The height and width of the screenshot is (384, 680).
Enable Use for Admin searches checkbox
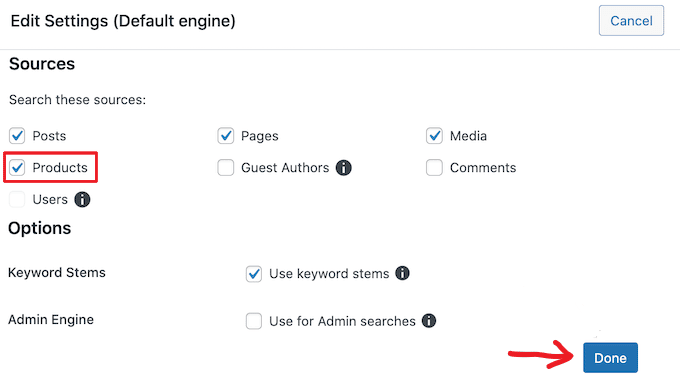point(254,322)
